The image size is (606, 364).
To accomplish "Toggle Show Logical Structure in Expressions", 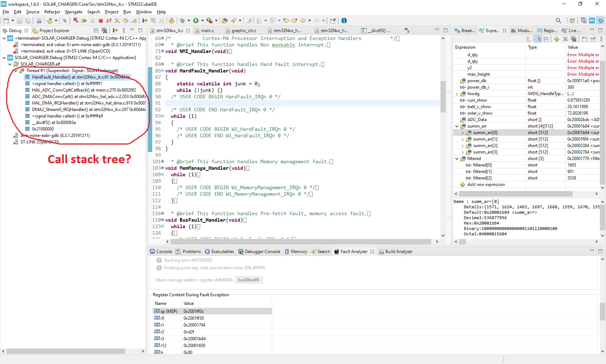I will tap(538, 39).
